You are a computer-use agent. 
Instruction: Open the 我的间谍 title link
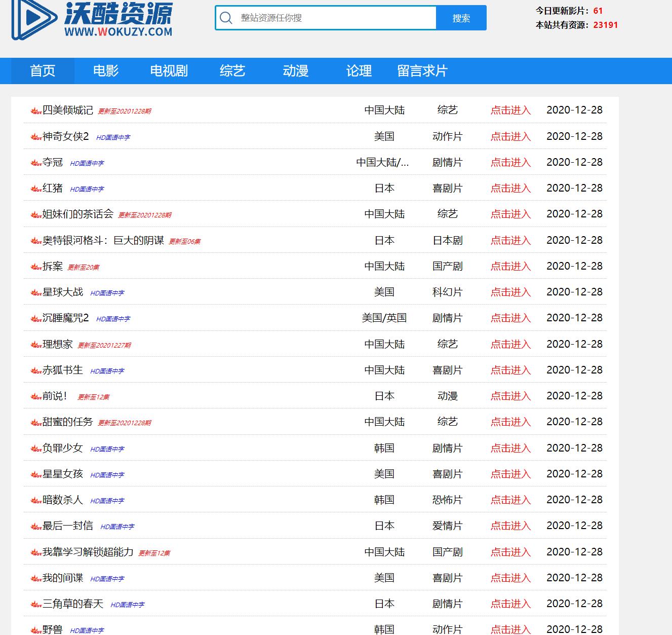tap(63, 578)
